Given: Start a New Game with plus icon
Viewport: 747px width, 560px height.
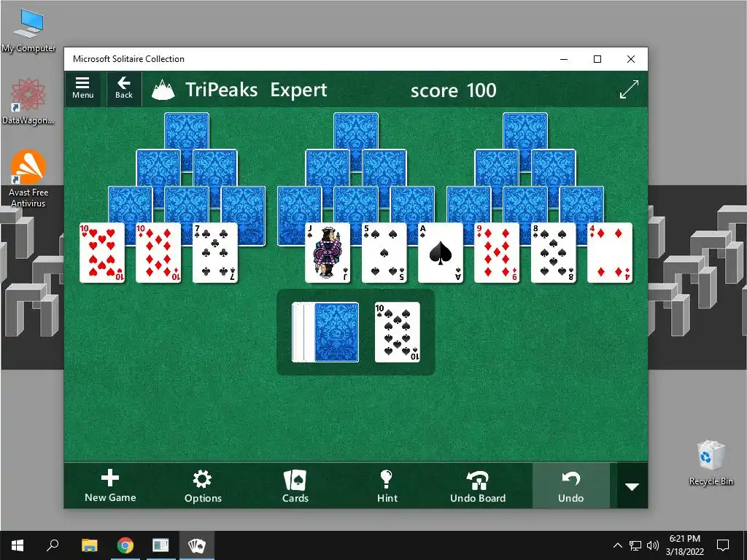Looking at the screenshot, I should pos(110,486).
